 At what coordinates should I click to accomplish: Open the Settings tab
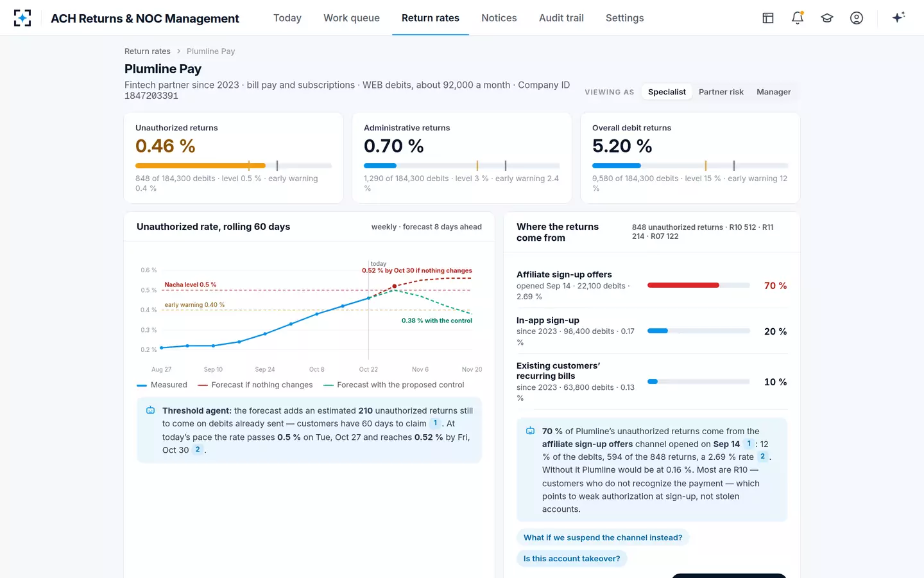[625, 18]
